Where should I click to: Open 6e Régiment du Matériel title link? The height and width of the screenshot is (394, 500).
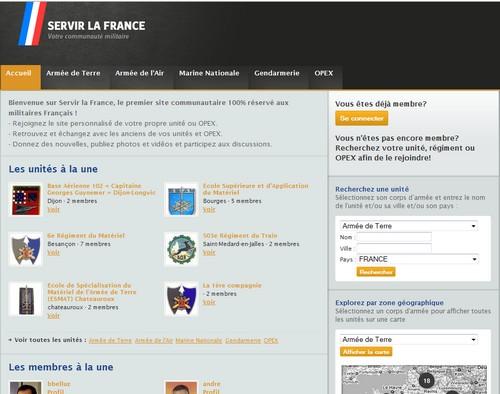(86, 236)
